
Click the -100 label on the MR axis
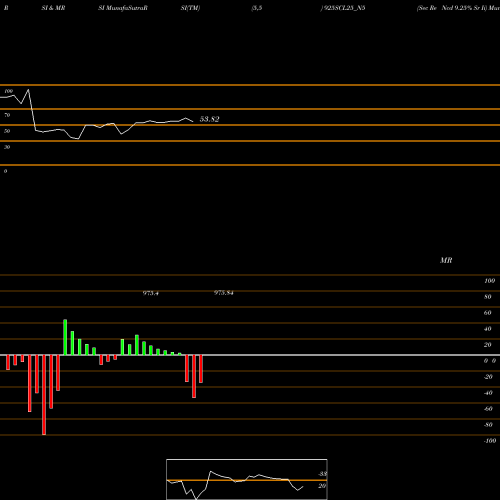tap(490, 441)
